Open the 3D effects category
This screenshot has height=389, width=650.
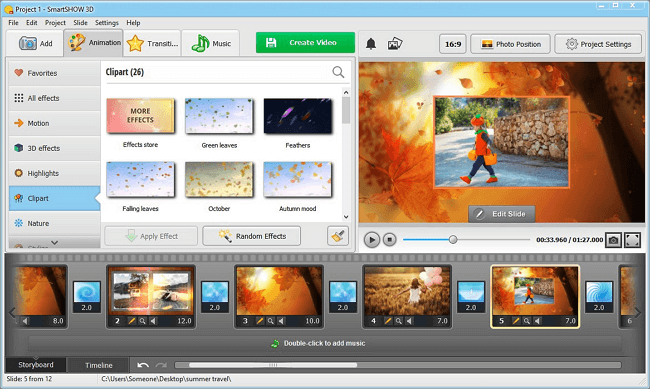[54, 148]
